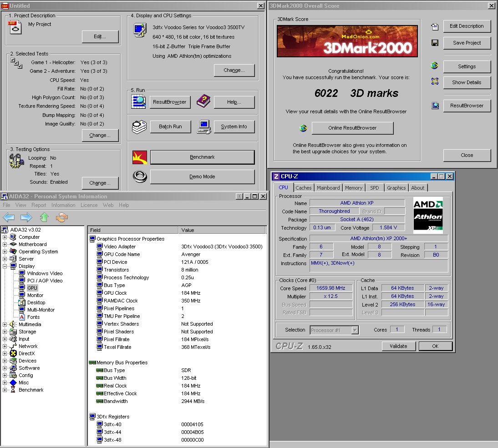
Task: Click the Online ResultBrowser button
Action: coord(352,128)
